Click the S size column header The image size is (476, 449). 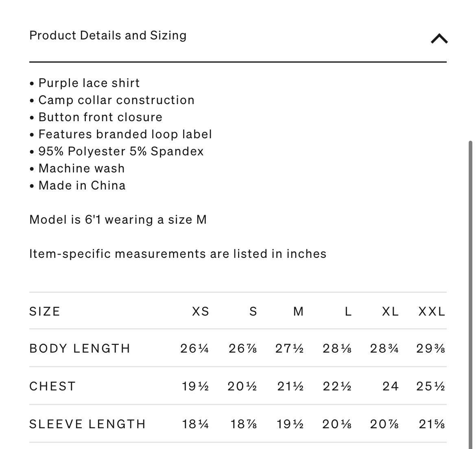(x=253, y=312)
